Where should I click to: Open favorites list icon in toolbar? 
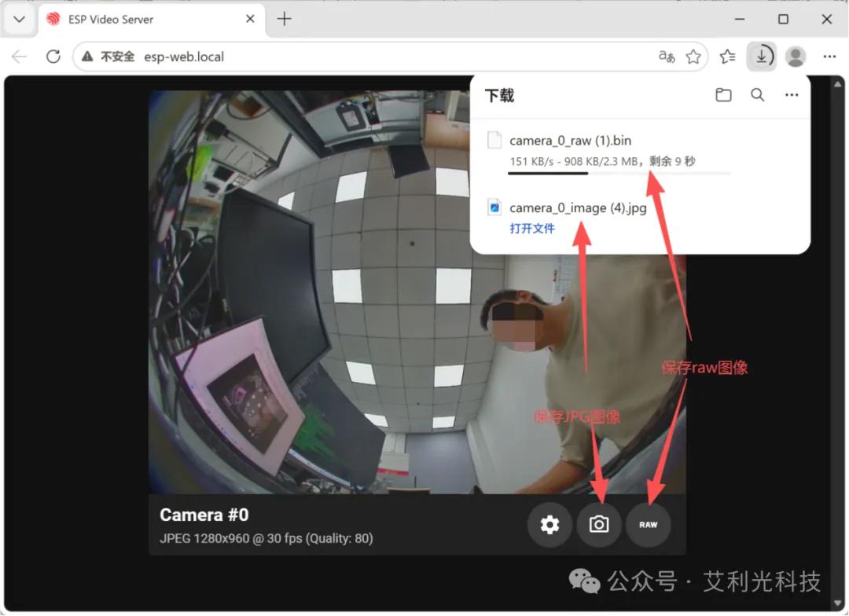click(x=728, y=57)
